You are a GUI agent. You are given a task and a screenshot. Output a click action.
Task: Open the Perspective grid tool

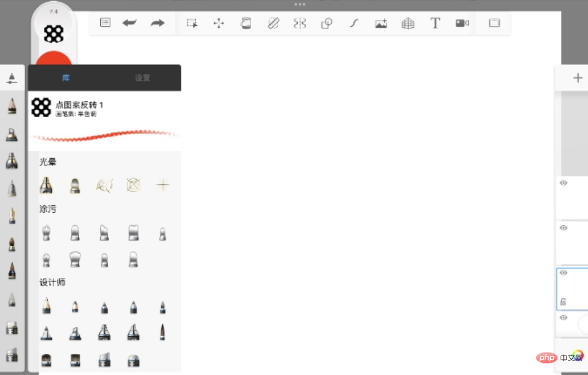point(408,23)
